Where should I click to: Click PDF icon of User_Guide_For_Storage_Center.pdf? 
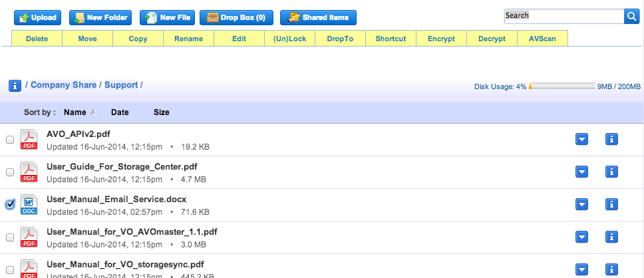tap(29, 172)
